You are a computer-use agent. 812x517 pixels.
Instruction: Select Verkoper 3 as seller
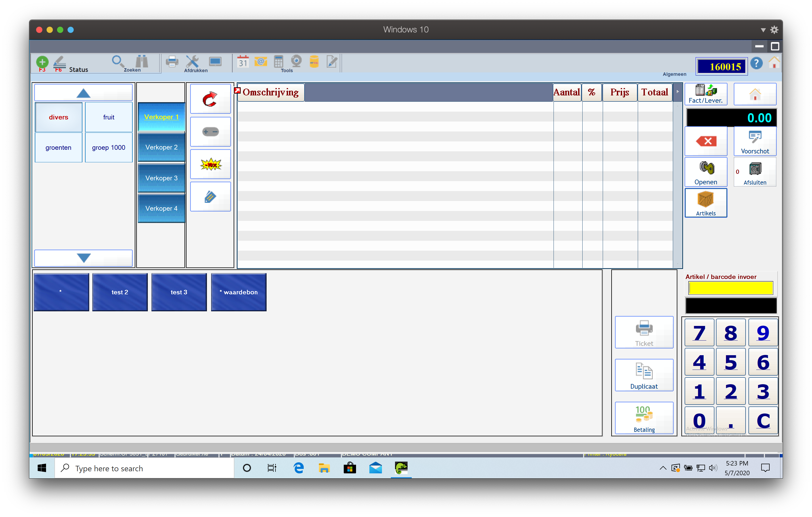161,178
